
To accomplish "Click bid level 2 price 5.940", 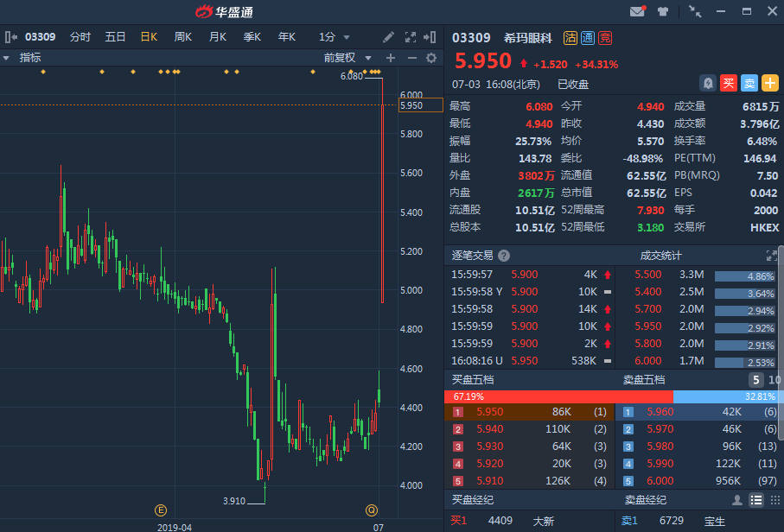I will pos(489,429).
